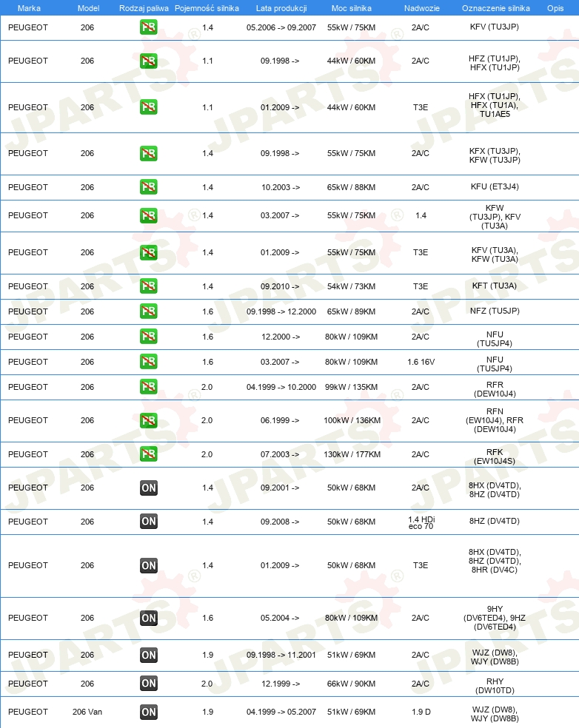Click engine power 100kW / 136KM

click(352, 420)
